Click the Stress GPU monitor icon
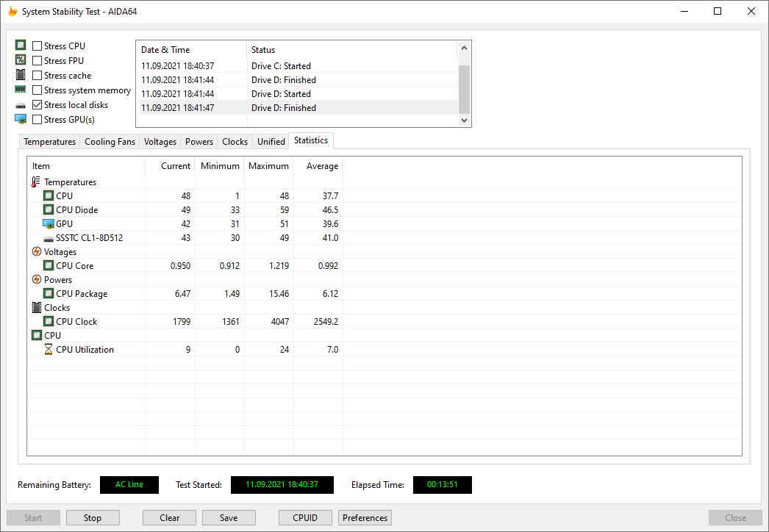The width and height of the screenshot is (769, 532). [21, 119]
